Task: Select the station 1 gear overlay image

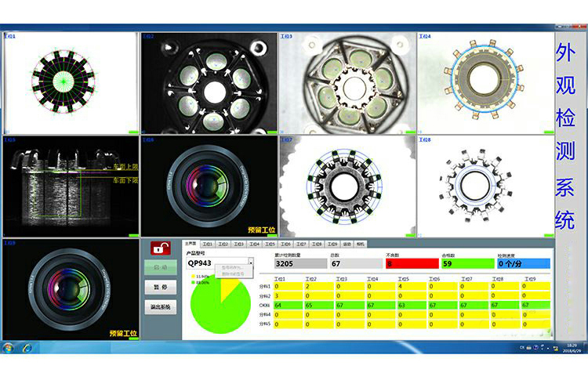Action: 71,82
